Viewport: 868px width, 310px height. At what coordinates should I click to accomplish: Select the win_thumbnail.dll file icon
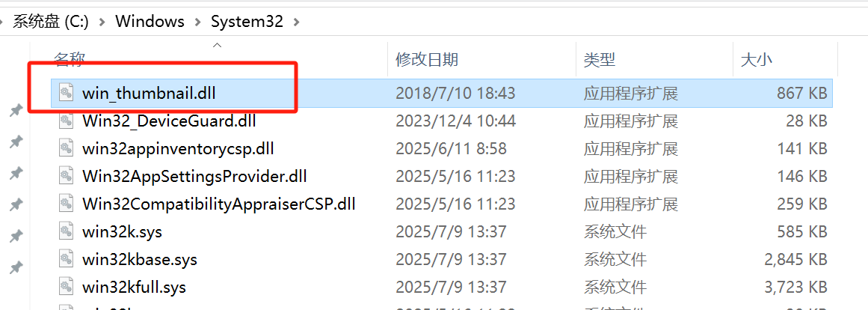67,93
